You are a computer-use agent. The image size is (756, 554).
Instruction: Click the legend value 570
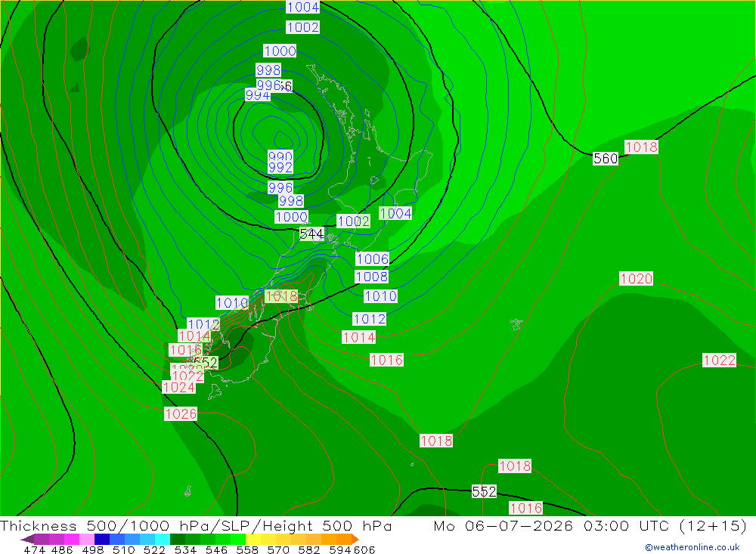tap(278, 549)
